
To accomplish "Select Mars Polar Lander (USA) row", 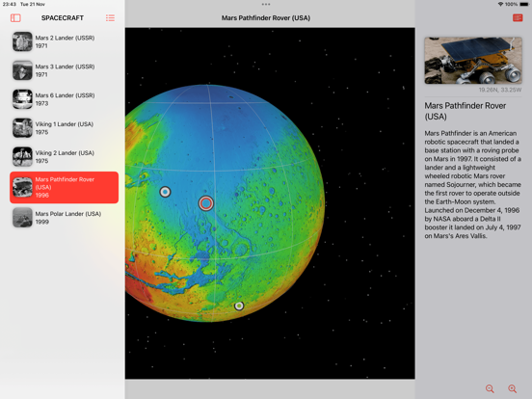I will tap(65, 218).
